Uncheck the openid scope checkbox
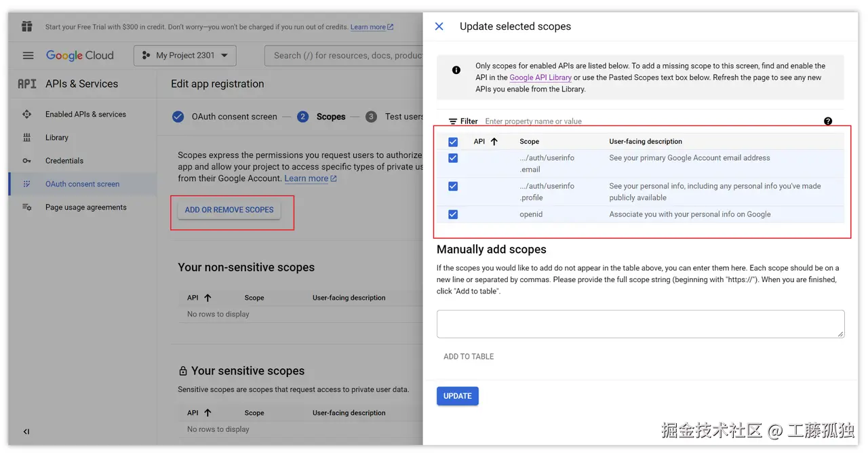Screen dimensions: 868x453 click(452, 214)
